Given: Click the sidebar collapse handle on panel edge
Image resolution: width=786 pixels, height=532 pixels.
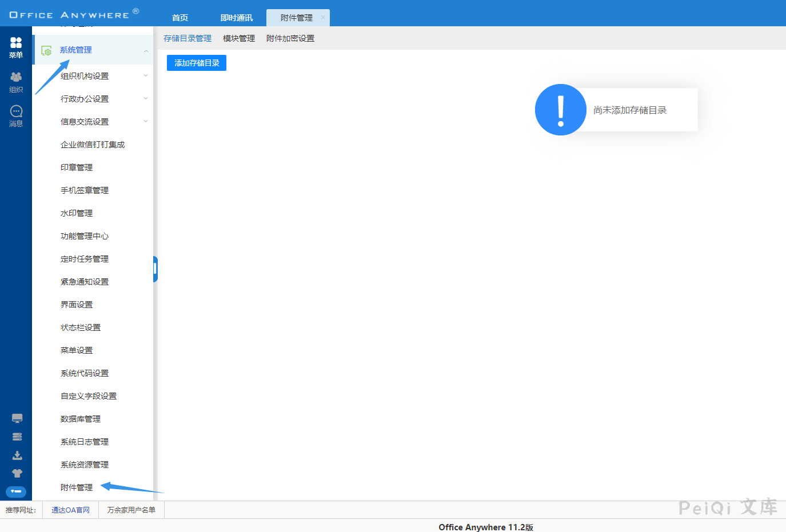Looking at the screenshot, I should (155, 269).
